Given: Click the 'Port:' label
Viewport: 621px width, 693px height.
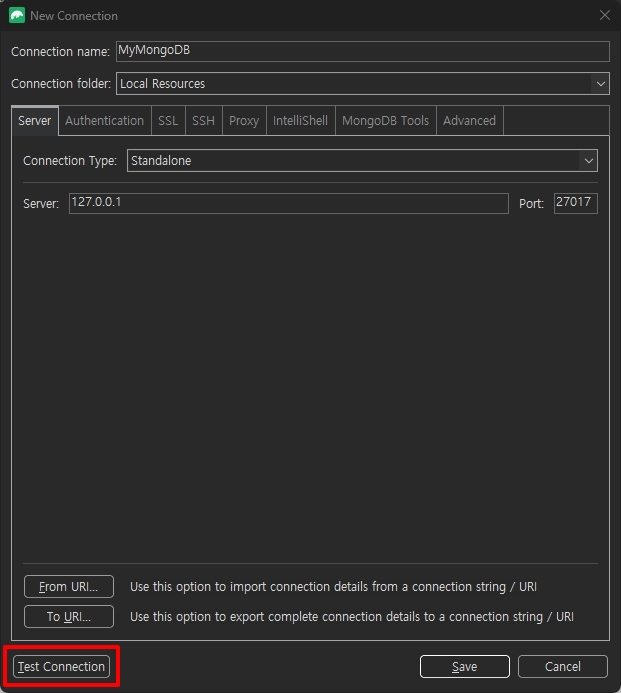Looking at the screenshot, I should click(x=531, y=204).
